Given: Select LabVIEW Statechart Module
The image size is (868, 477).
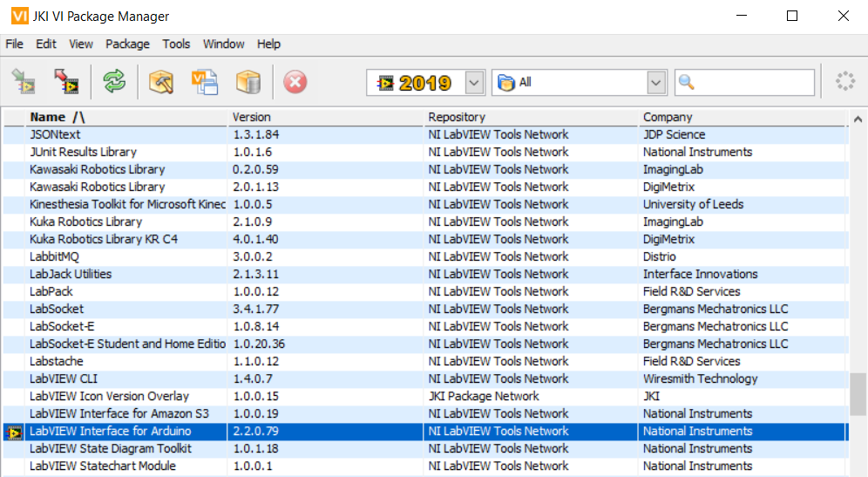Looking at the screenshot, I should (x=425, y=466).
